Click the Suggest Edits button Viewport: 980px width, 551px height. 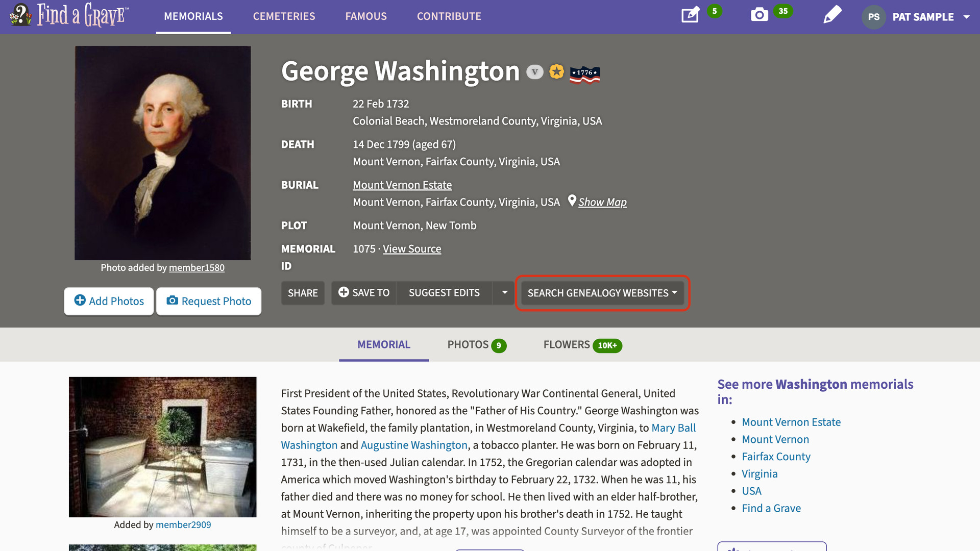(444, 292)
